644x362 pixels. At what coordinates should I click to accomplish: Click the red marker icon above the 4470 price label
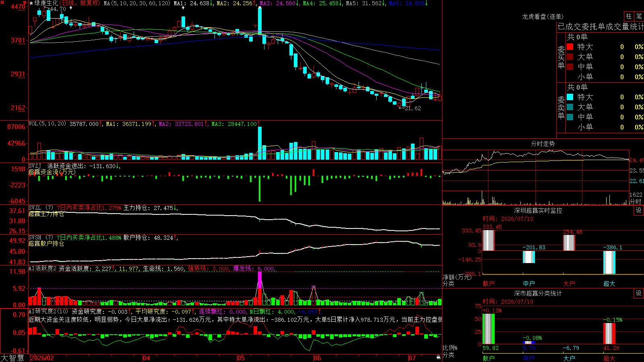(25, 2)
